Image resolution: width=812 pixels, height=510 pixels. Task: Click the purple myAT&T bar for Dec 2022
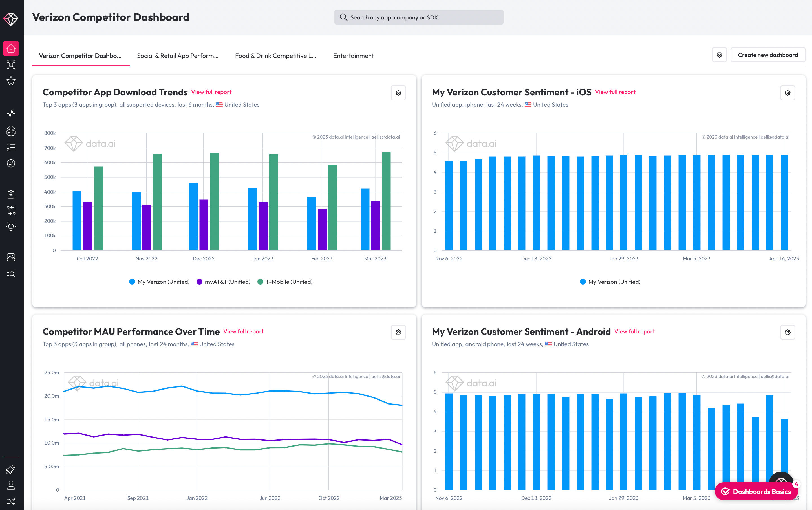pos(204,225)
